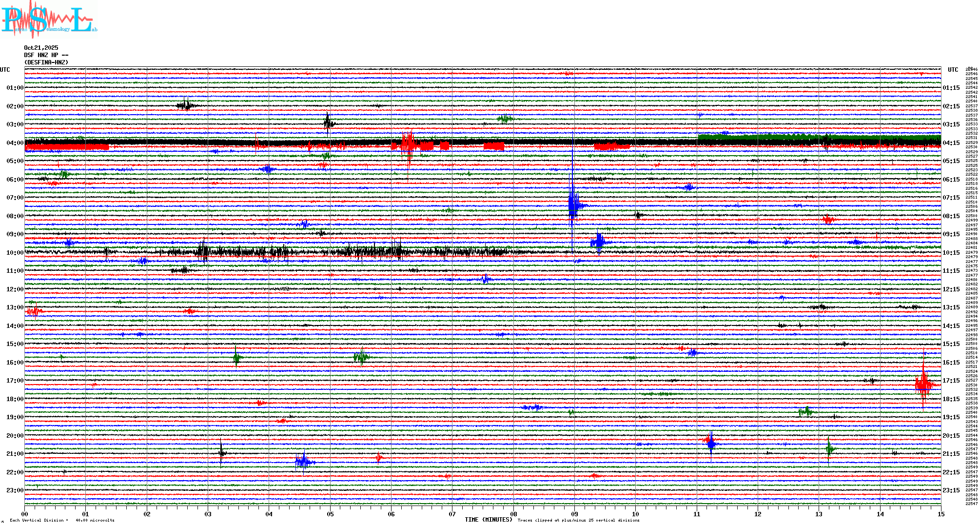Click the (DESFINA-HNZ) station label
This screenshot has height=527, width=980.
[x=46, y=62]
